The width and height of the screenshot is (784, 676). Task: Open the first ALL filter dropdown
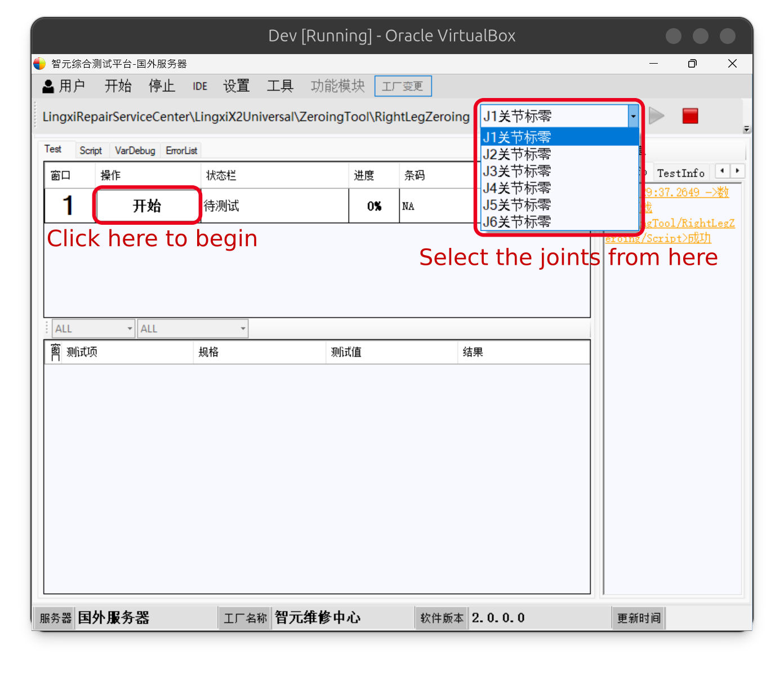pos(93,328)
